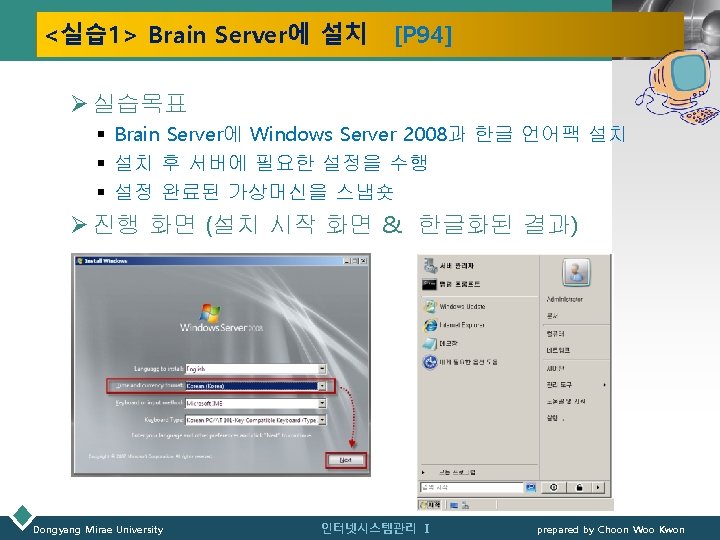
Task: Open Server Manager from Start menu
Action: point(449,265)
